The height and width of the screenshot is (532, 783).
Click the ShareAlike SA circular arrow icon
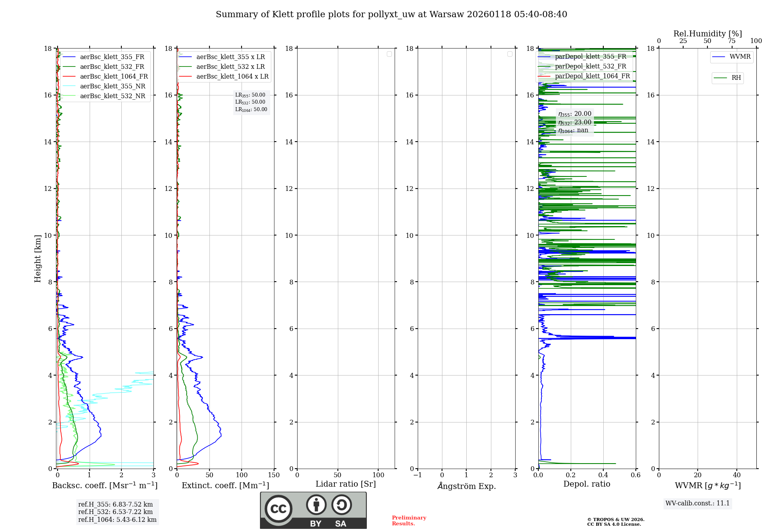pyautogui.click(x=341, y=505)
